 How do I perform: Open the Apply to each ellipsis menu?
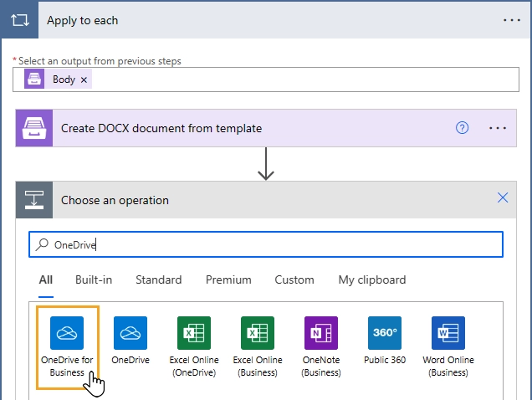[512, 20]
